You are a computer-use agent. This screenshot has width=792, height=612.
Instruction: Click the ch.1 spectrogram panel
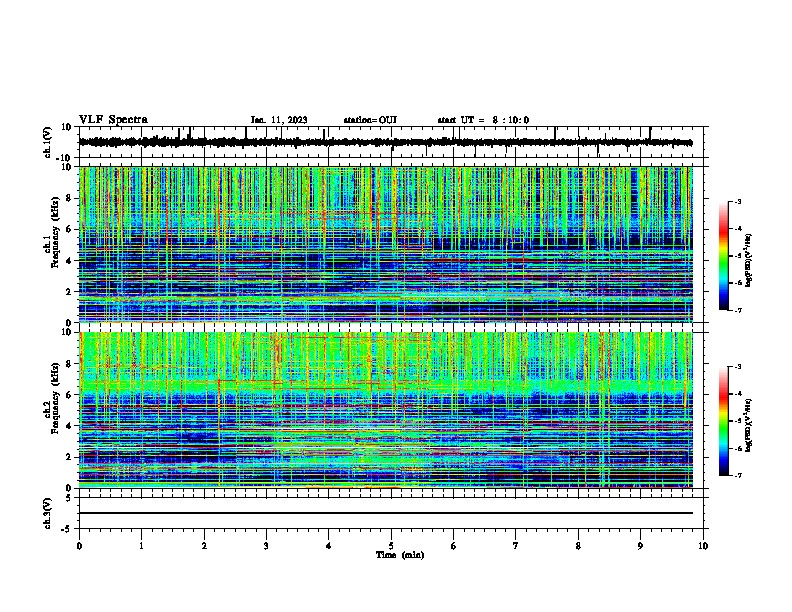(385, 244)
